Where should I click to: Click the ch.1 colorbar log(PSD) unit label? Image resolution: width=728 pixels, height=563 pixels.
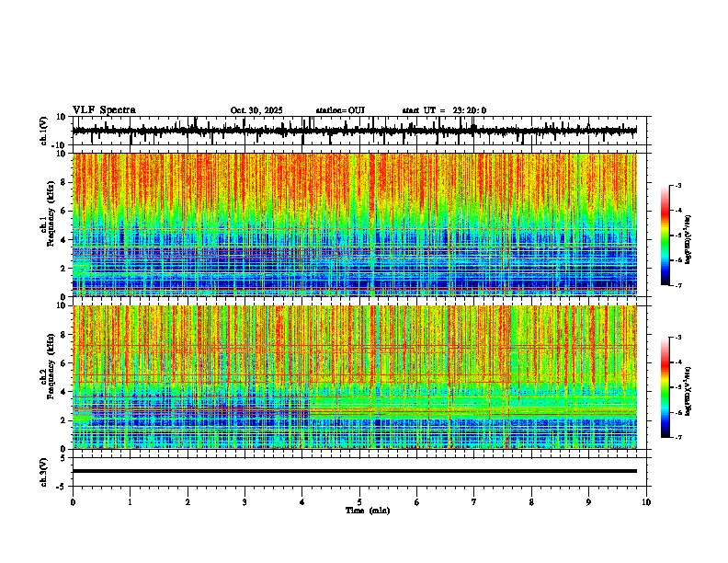(x=688, y=240)
